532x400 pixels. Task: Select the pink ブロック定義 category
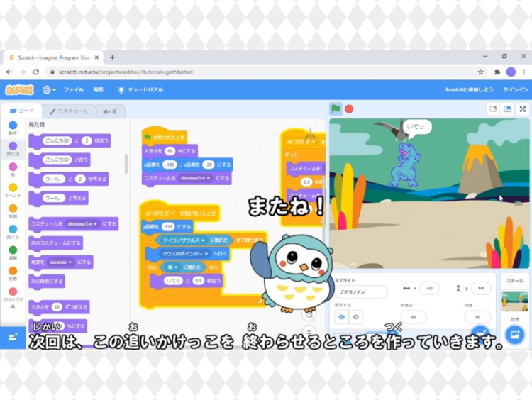(x=13, y=297)
